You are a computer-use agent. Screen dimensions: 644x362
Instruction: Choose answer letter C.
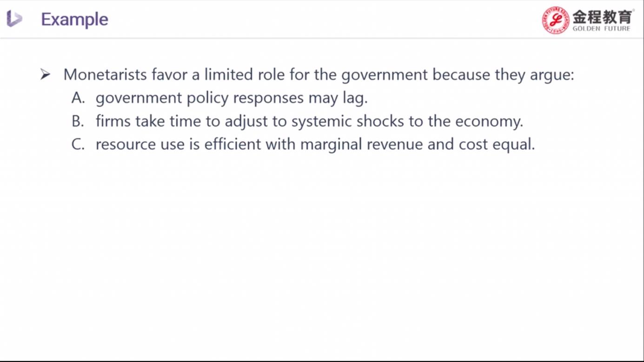click(78, 145)
